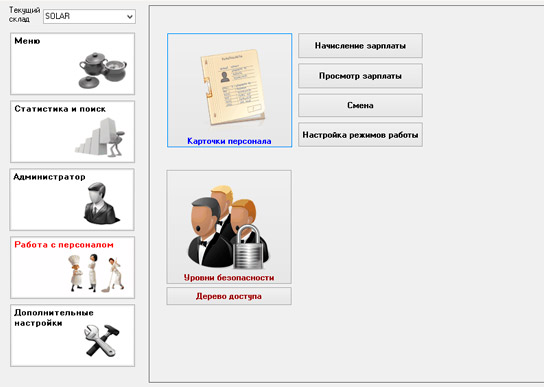Click the Дерево доступа button
The height and width of the screenshot is (387, 544).
pos(229,296)
